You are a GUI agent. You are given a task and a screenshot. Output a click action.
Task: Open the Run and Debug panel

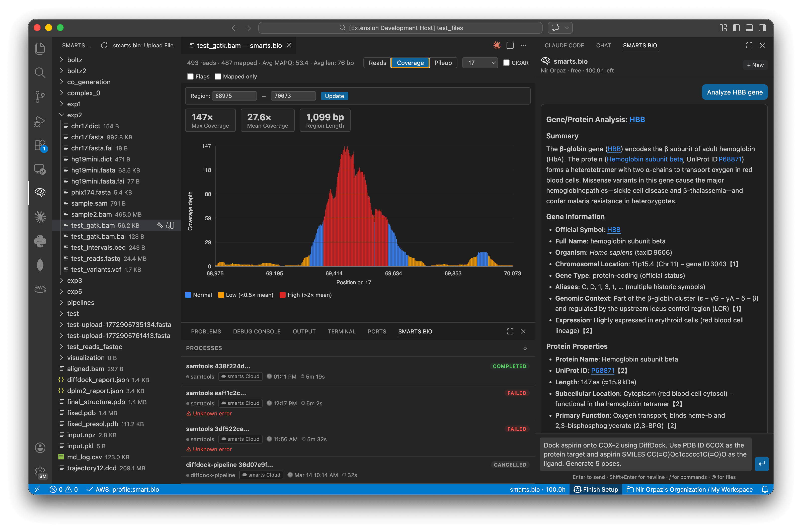(x=40, y=121)
